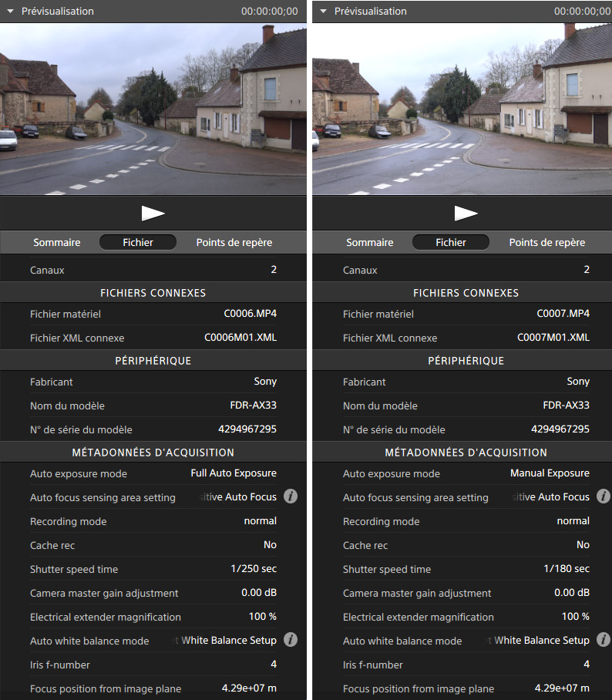Play the C0006.MP4 preview in left panel
The width and height of the screenshot is (612, 700).
[153, 214]
